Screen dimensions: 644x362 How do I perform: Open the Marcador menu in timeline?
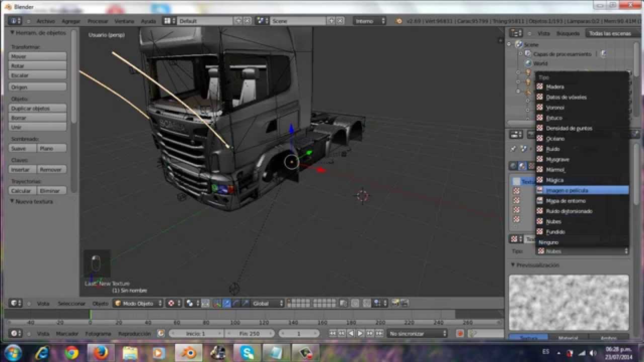point(67,334)
